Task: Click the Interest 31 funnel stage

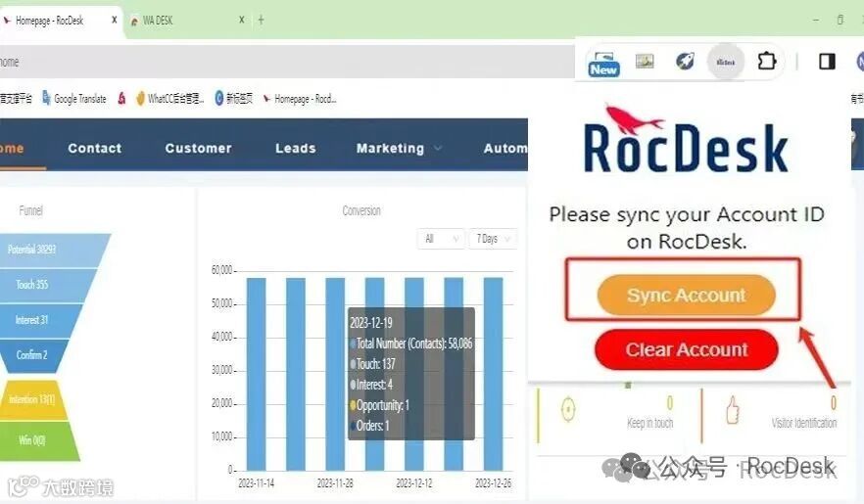Action: (x=38, y=320)
